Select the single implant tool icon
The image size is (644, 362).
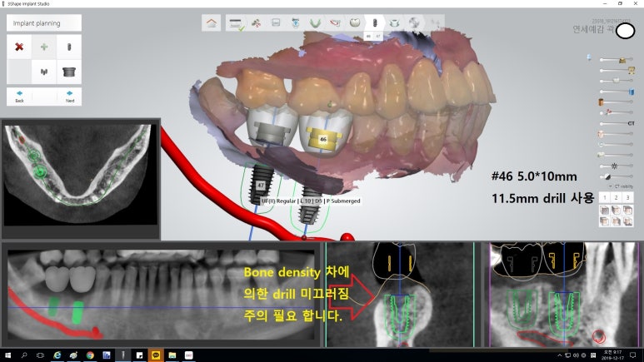pos(69,47)
